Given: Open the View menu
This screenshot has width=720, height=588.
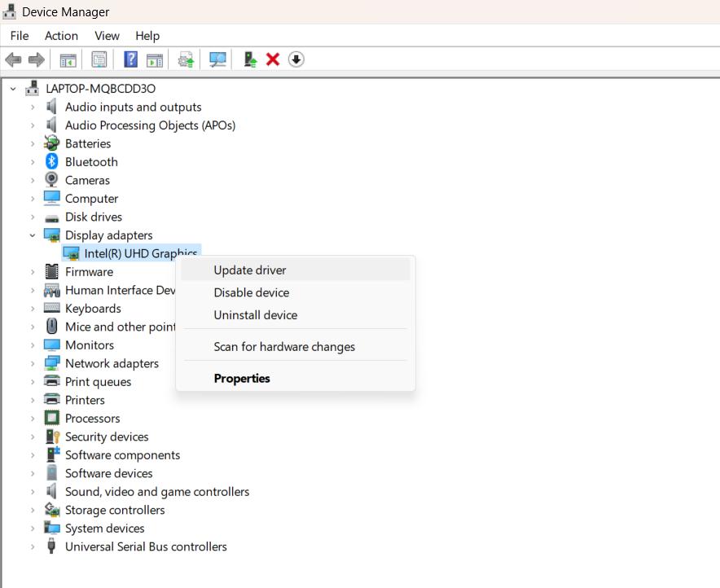Looking at the screenshot, I should click(x=107, y=36).
